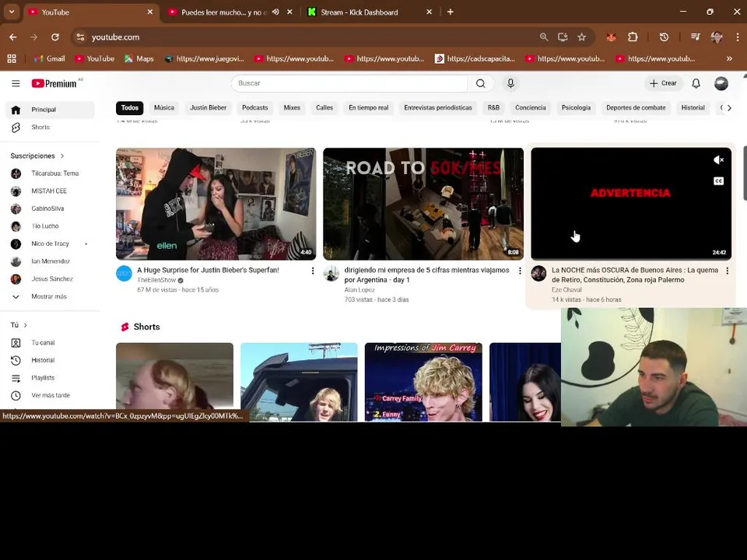This screenshot has width=747, height=560.
Task: Show more bookmarks with double chevron
Action: tap(729, 58)
